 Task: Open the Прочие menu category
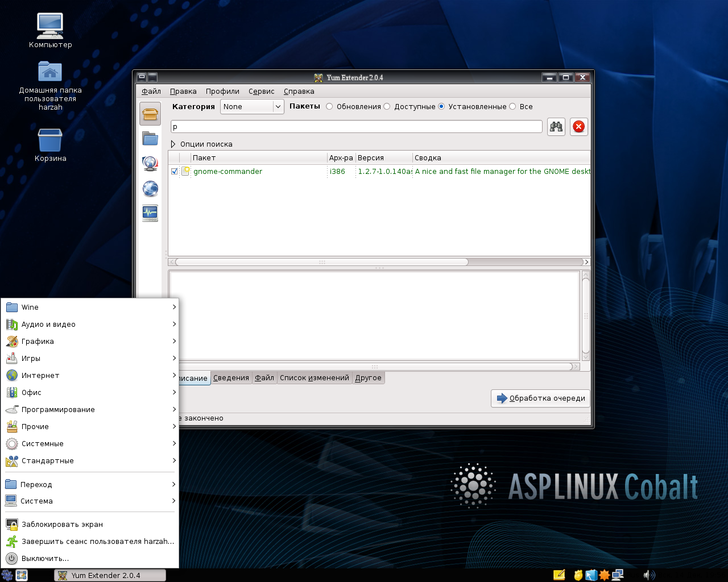pyautogui.click(x=90, y=426)
